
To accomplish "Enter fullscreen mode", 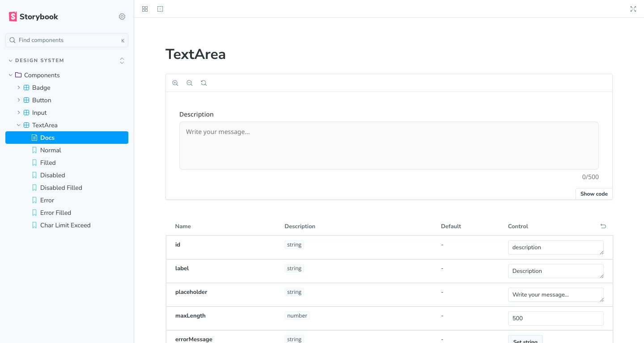I will pyautogui.click(x=633, y=9).
